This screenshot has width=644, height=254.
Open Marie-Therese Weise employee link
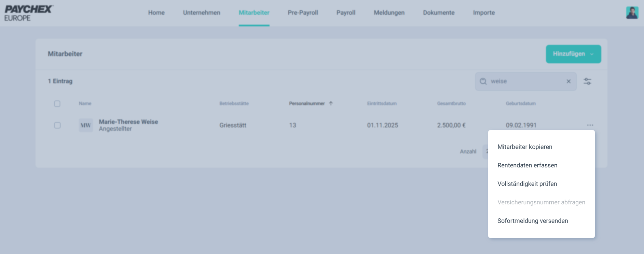[128, 122]
